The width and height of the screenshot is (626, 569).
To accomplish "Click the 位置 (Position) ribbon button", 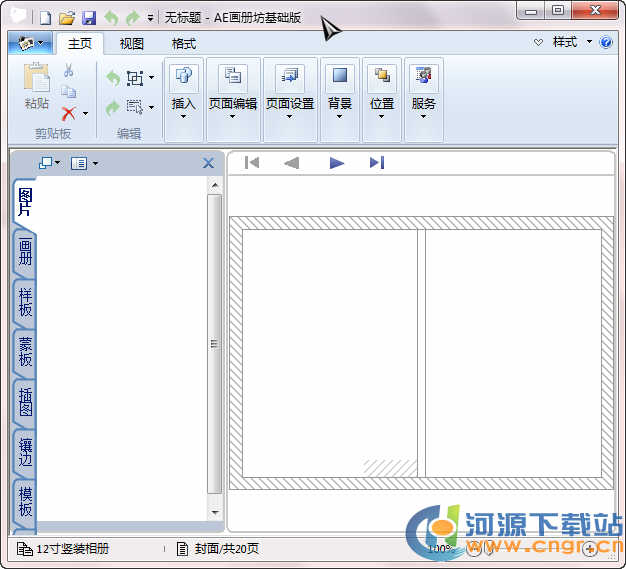I will [x=382, y=90].
